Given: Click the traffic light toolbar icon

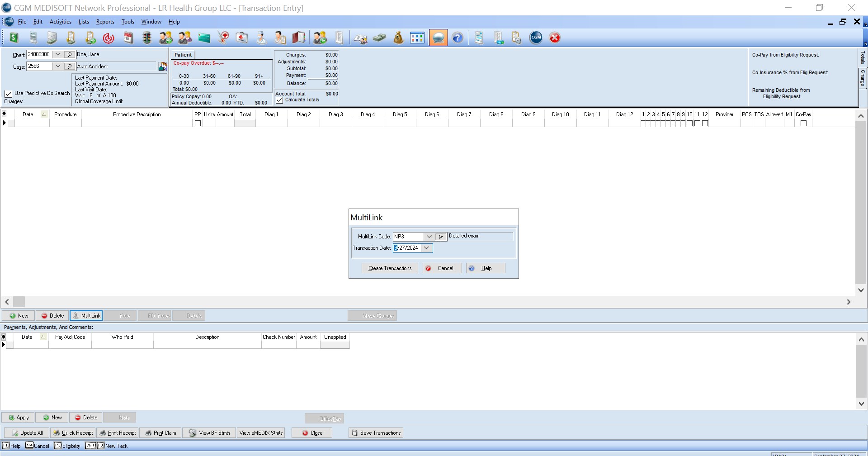Looking at the screenshot, I should (147, 38).
